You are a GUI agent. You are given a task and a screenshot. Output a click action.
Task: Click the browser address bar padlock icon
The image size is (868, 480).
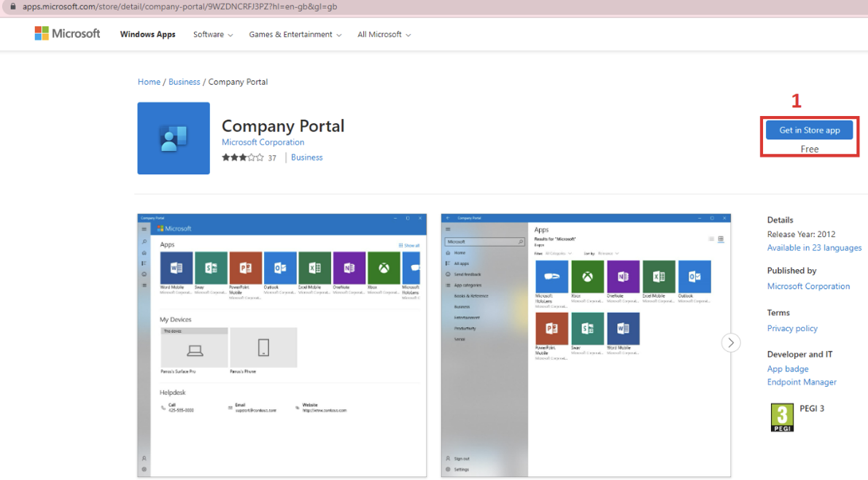click(x=12, y=7)
